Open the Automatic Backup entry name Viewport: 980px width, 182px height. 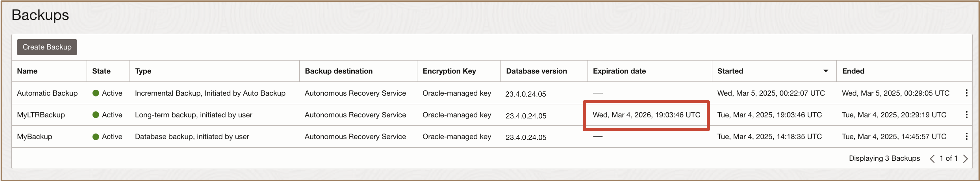[47, 93]
